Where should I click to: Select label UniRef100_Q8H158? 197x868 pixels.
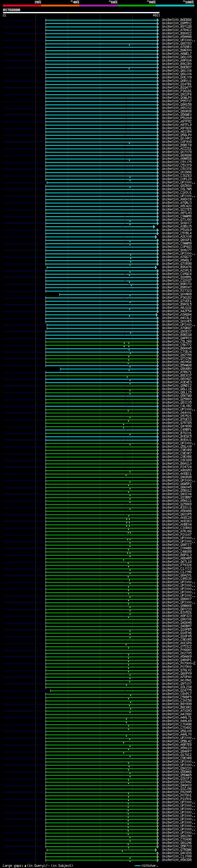click(176, 104)
